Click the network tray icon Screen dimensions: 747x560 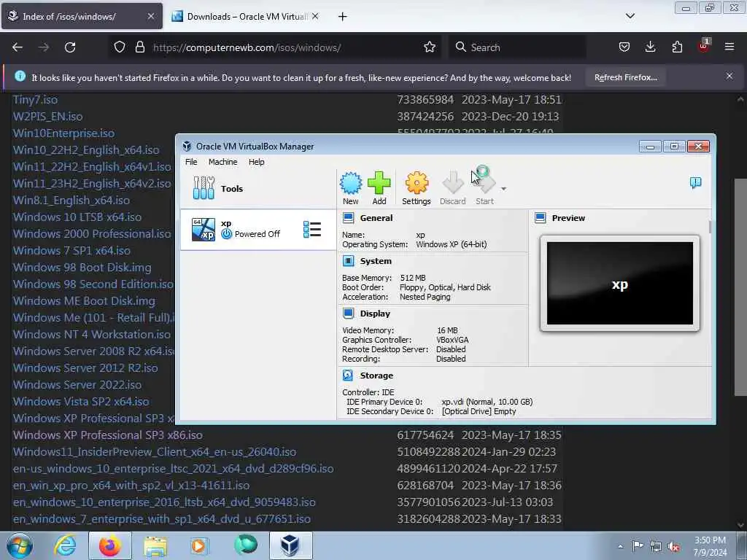click(656, 546)
